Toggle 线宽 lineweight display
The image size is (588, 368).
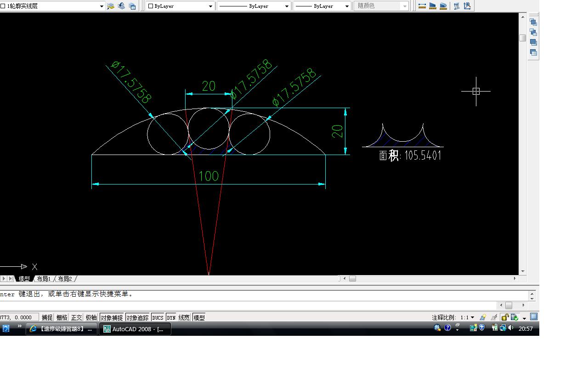(184, 317)
